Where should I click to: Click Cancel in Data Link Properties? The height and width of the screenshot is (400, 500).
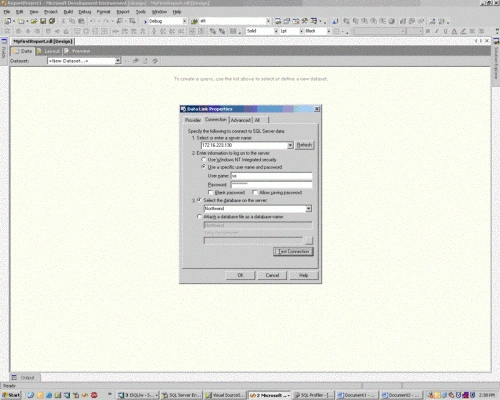click(x=272, y=275)
